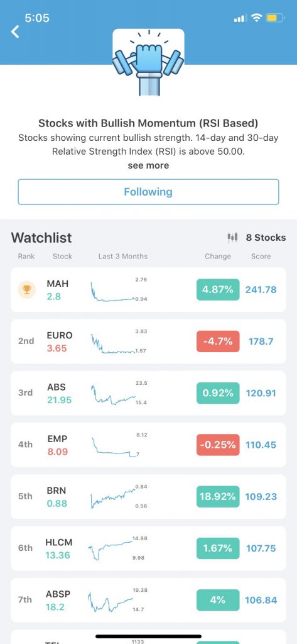
Task: Tap the dumbbell fist illustration
Action: tap(148, 62)
